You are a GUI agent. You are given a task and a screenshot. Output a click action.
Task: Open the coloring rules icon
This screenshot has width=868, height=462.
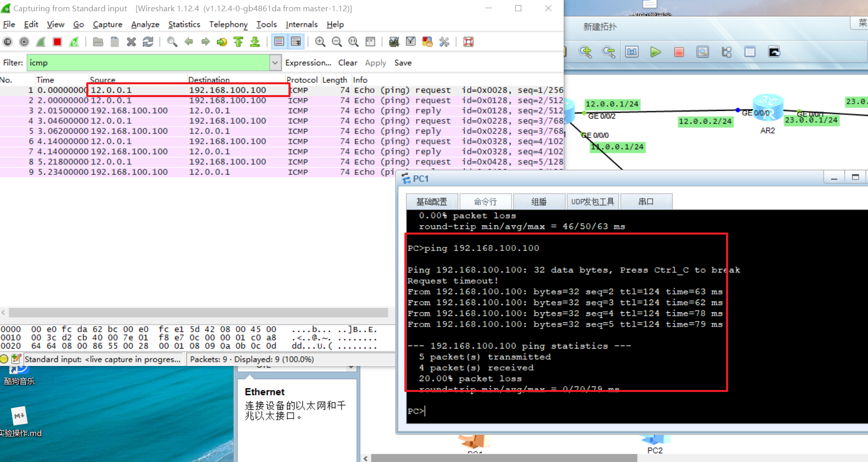pyautogui.click(x=427, y=42)
